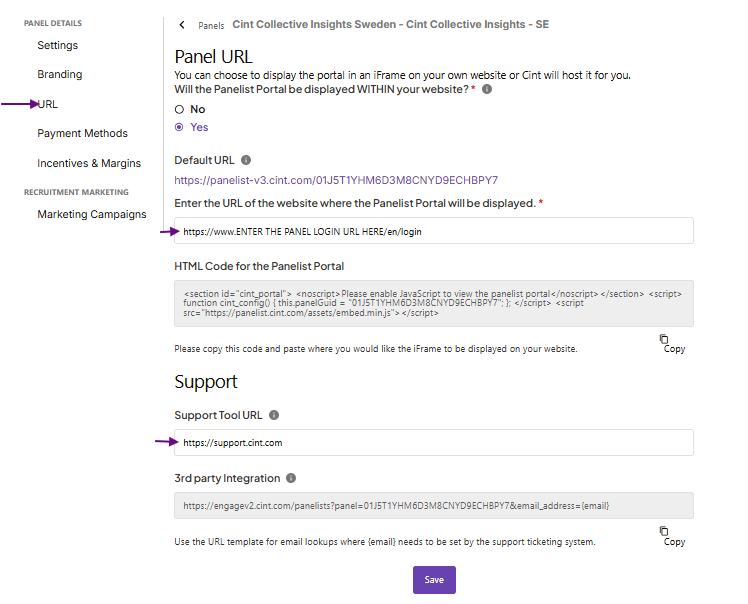Viewport: 748px width, 604px height.
Task: Edit the Support Tool URL field
Action: (434, 443)
